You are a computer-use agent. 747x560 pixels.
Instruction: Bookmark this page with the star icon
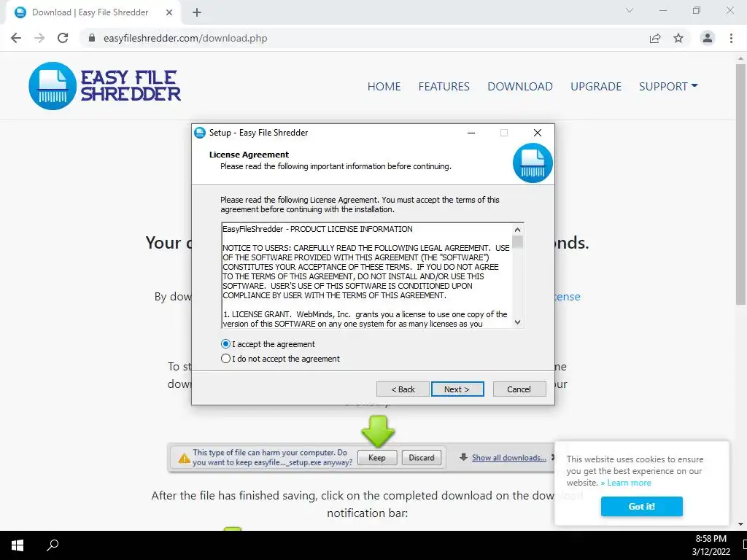point(678,38)
